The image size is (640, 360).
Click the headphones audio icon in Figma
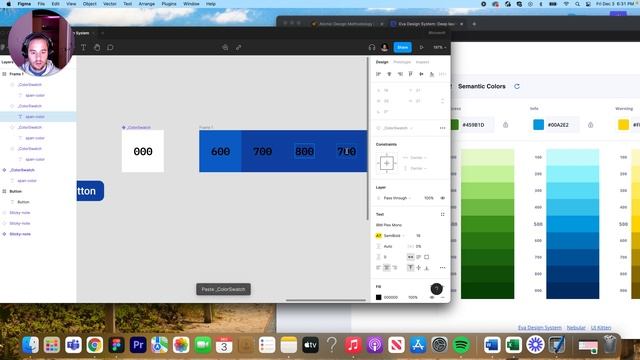371,47
